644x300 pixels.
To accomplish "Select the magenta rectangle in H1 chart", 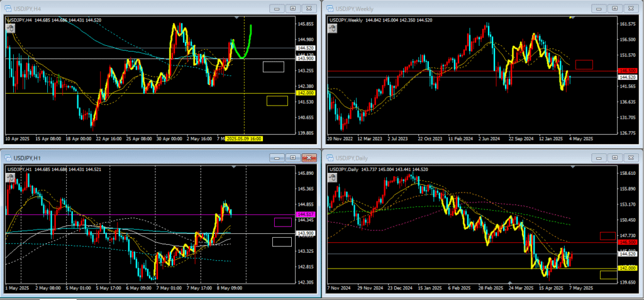I will point(283,223).
